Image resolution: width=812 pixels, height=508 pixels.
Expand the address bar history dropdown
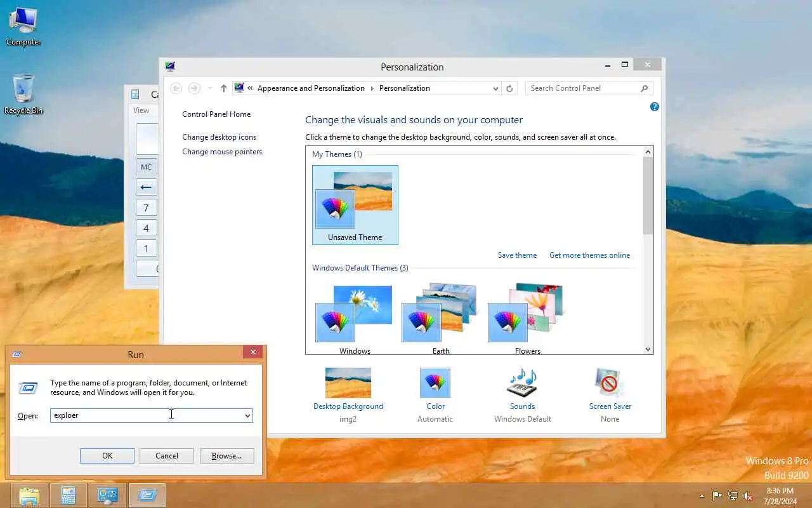coord(495,88)
